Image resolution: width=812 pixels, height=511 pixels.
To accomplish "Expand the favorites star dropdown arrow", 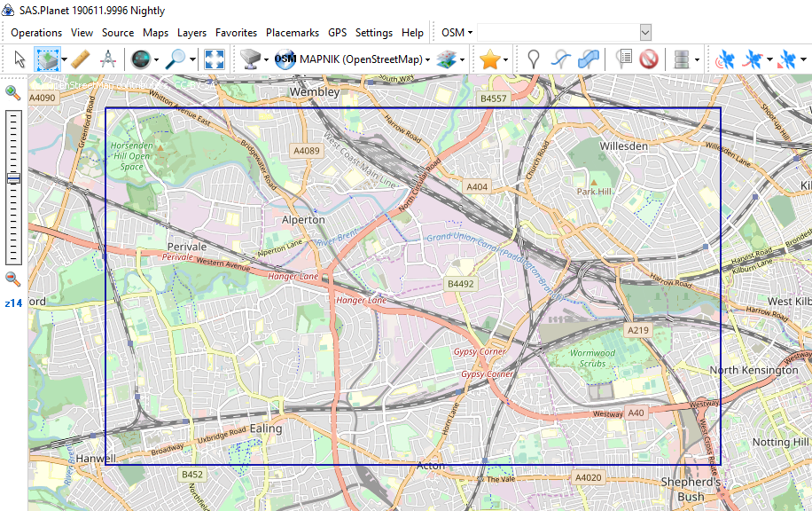I will [505, 59].
